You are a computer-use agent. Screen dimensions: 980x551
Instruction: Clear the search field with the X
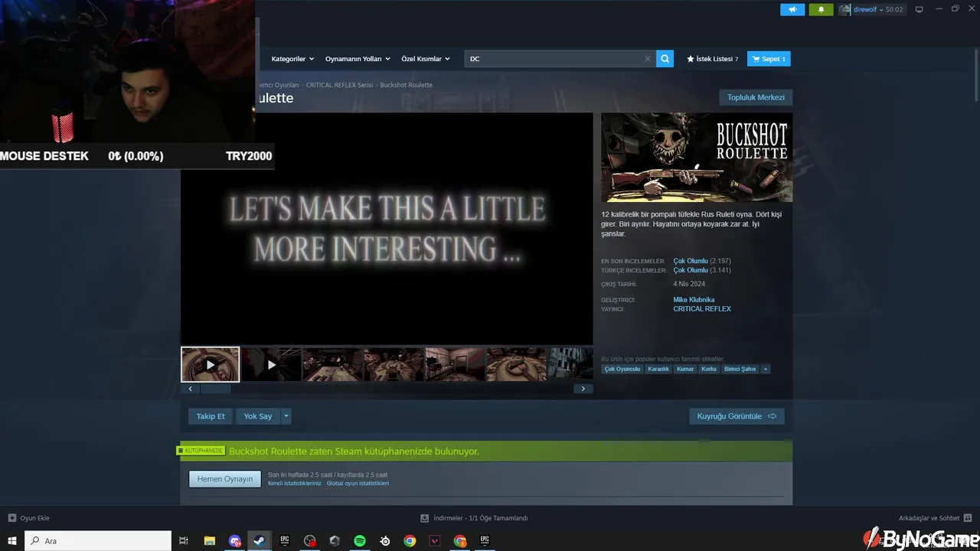click(x=647, y=59)
